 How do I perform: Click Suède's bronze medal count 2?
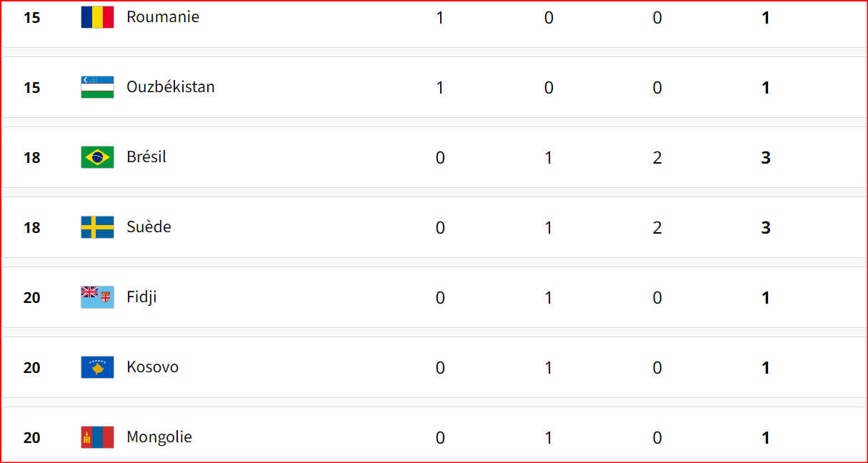(657, 228)
